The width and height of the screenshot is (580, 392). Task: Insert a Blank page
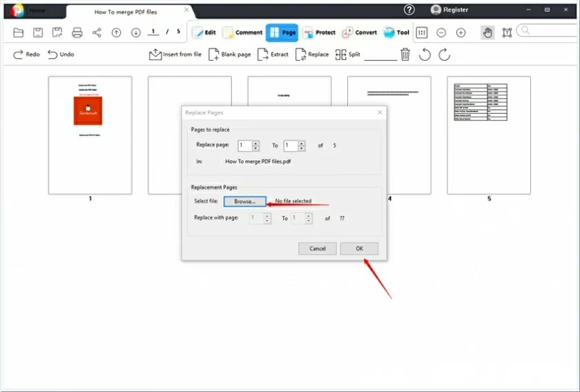tap(230, 55)
